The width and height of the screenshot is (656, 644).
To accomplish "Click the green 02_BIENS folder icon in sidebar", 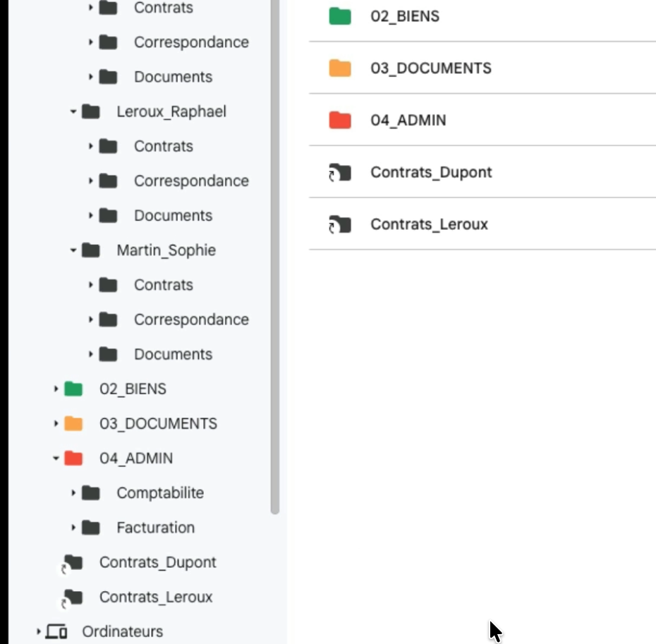I will click(x=73, y=389).
